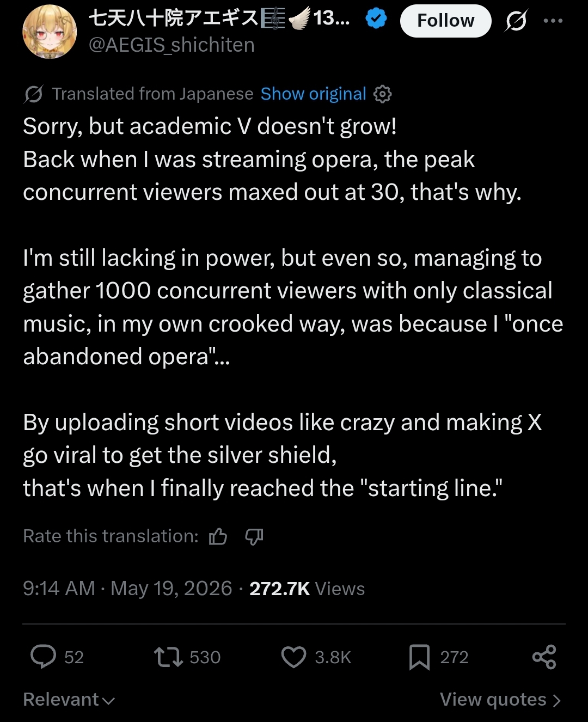Rate translation with thumbs up
This screenshot has width=588, height=722.
[218, 537]
